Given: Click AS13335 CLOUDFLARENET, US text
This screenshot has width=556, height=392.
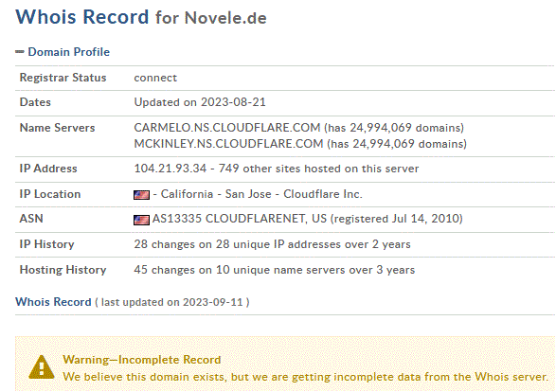Looking at the screenshot, I should point(240,219).
